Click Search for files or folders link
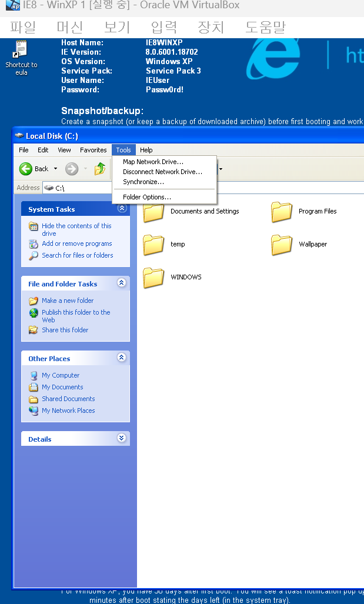 pyautogui.click(x=78, y=255)
